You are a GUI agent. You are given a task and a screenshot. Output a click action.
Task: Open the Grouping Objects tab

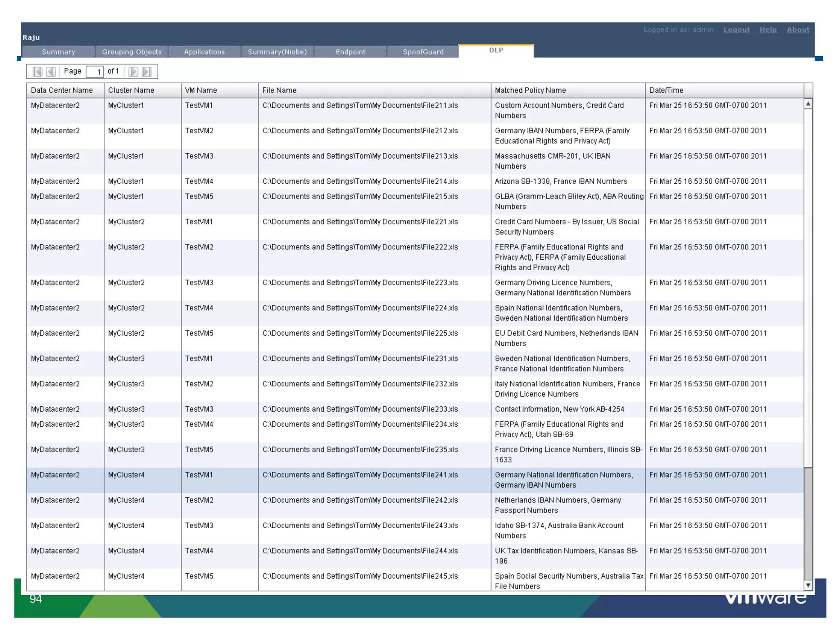(x=132, y=52)
